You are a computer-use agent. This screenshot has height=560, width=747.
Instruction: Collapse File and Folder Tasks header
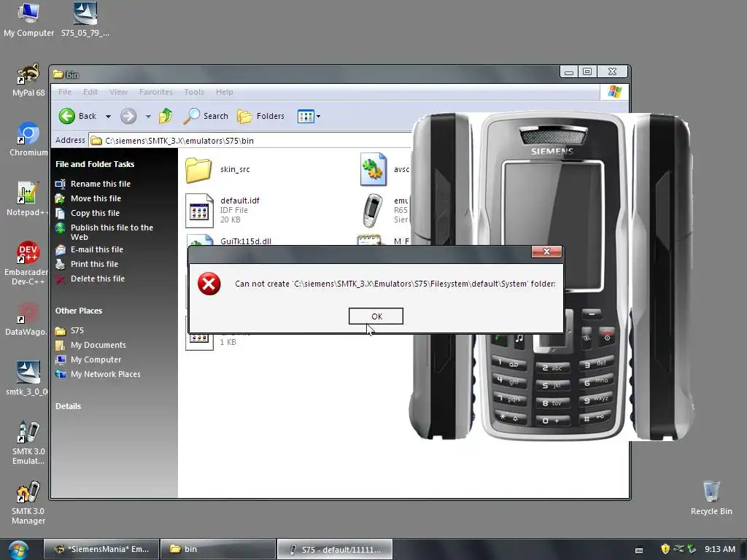point(95,164)
